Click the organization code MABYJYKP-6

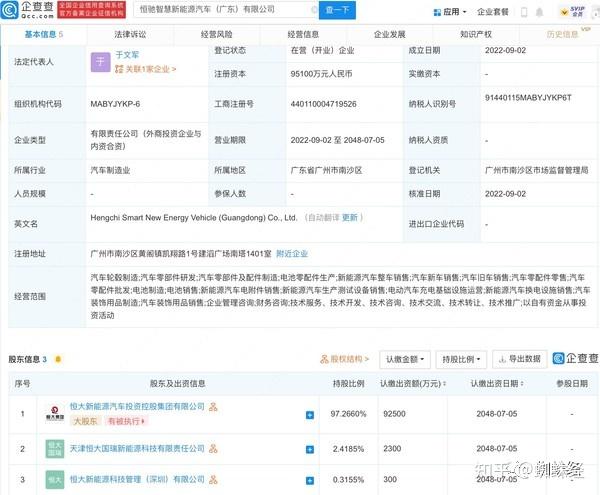click(x=115, y=104)
